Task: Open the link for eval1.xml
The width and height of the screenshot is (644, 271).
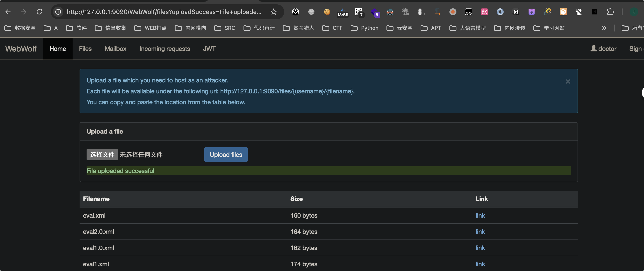Action: [480, 264]
